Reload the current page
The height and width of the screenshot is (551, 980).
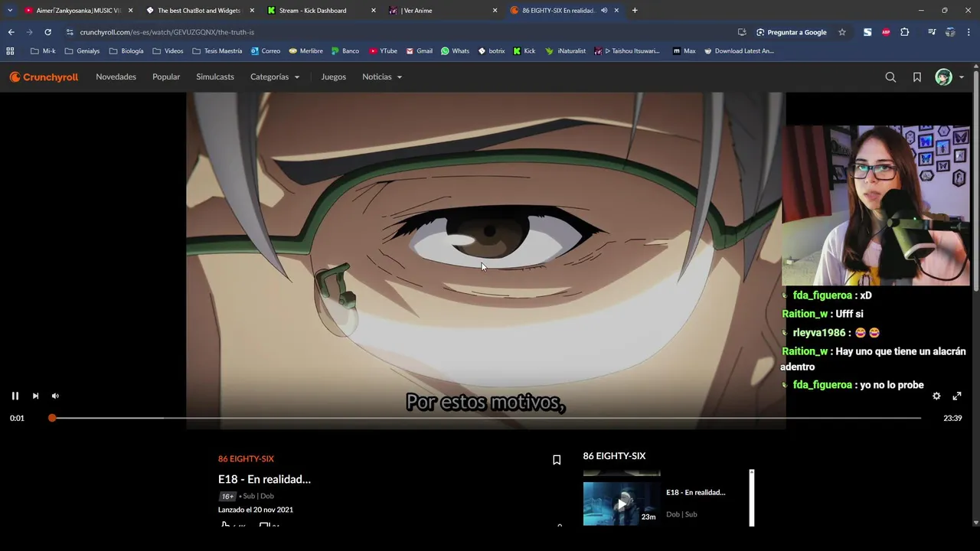pyautogui.click(x=47, y=32)
